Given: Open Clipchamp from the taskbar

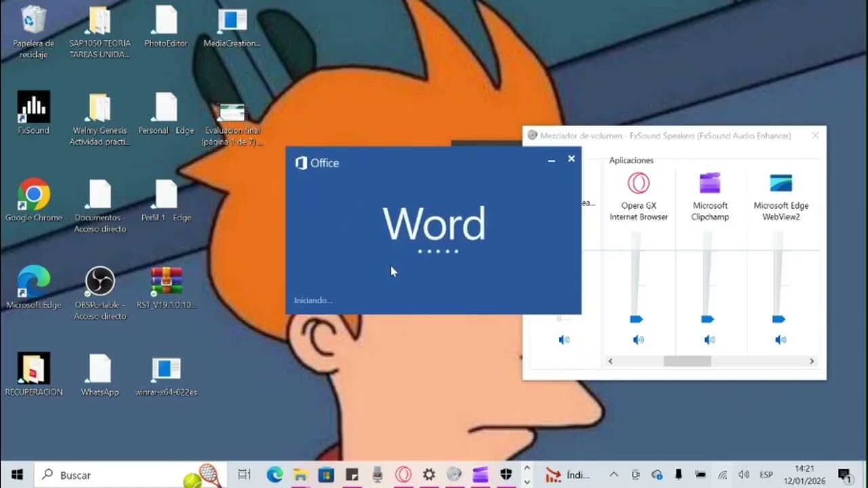Looking at the screenshot, I should pos(481,475).
